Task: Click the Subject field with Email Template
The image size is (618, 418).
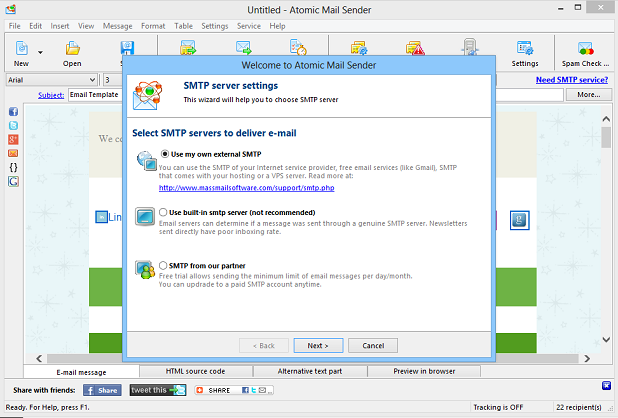Action: coord(95,95)
